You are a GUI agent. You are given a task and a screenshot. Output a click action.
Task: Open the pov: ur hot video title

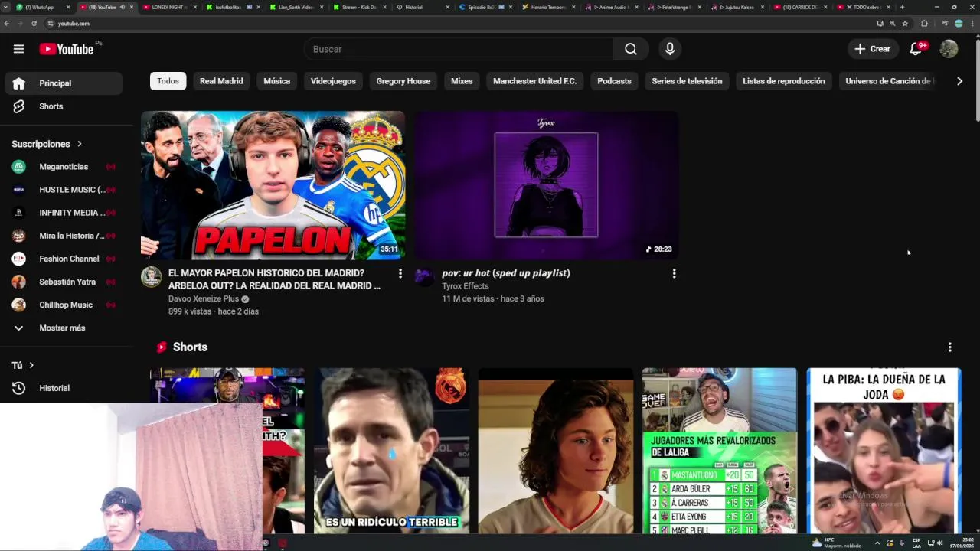pos(505,273)
